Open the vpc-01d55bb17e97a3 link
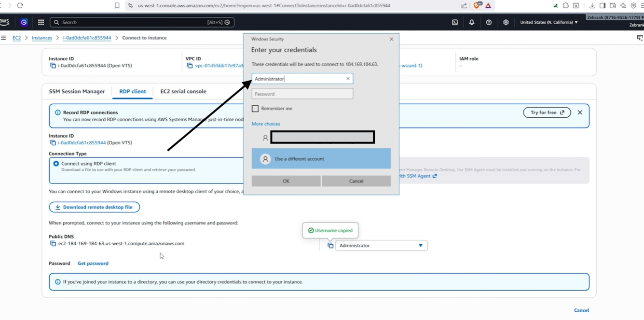The image size is (644, 320). 219,66
